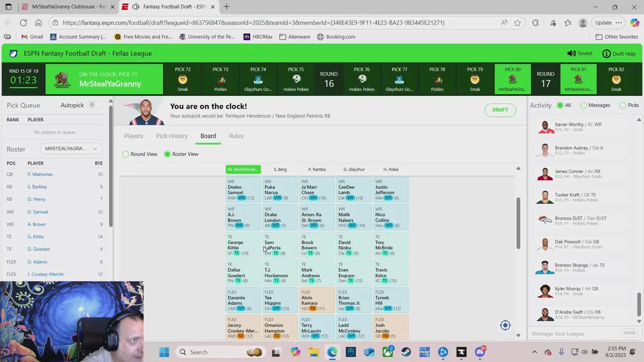Expand Other favorites folder
Screen dimensions: 644x362
617,37
